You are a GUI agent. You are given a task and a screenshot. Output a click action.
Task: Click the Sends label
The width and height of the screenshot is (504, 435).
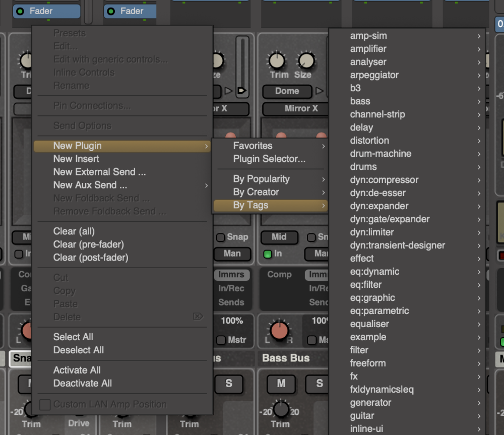(231, 302)
